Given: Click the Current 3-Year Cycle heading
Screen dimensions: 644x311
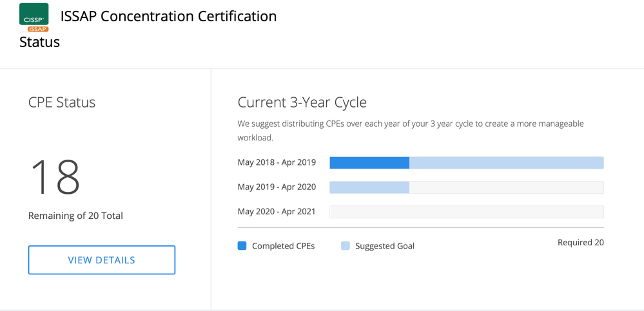Looking at the screenshot, I should 302,102.
